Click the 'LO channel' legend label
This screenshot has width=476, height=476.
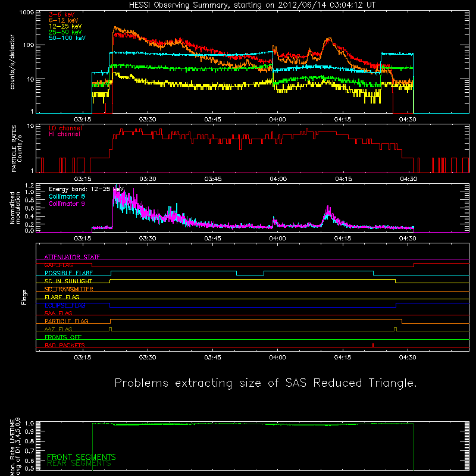tap(65, 128)
